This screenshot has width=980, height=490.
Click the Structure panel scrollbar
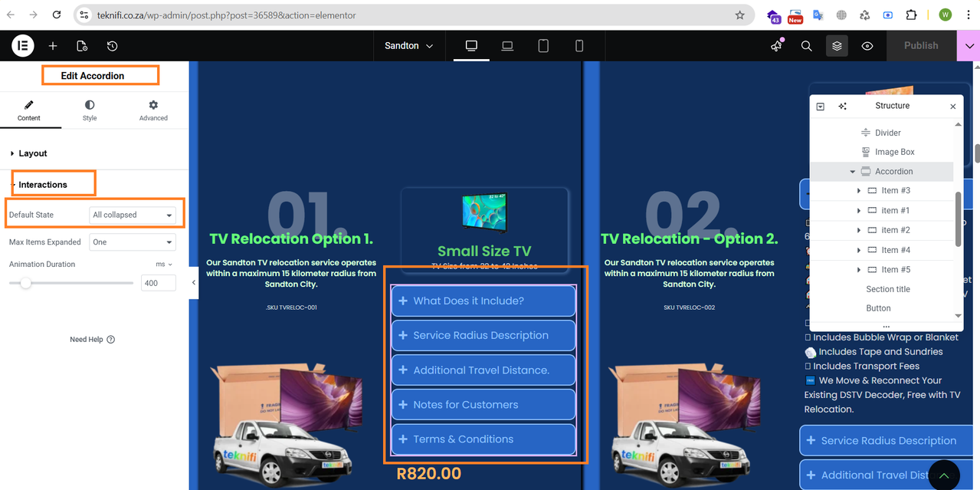[958, 219]
